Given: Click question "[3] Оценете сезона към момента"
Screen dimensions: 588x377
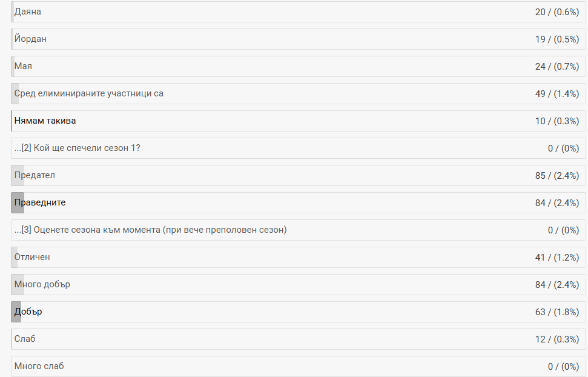Looking at the screenshot, I should (x=150, y=230).
